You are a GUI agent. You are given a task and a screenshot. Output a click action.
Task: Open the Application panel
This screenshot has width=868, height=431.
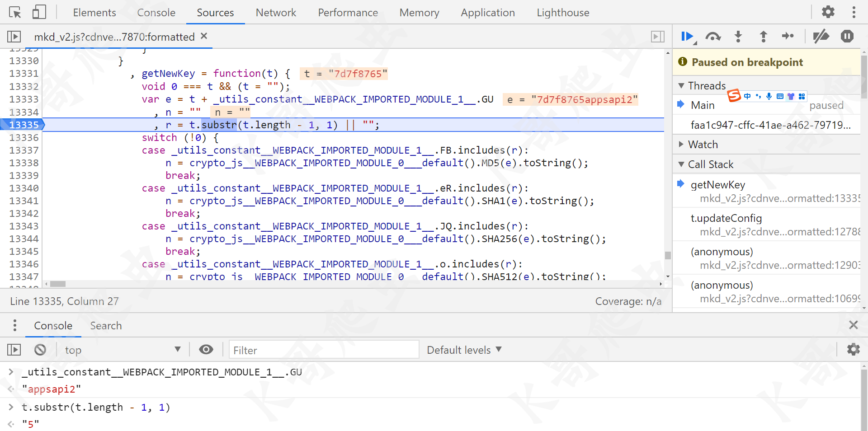(x=488, y=13)
